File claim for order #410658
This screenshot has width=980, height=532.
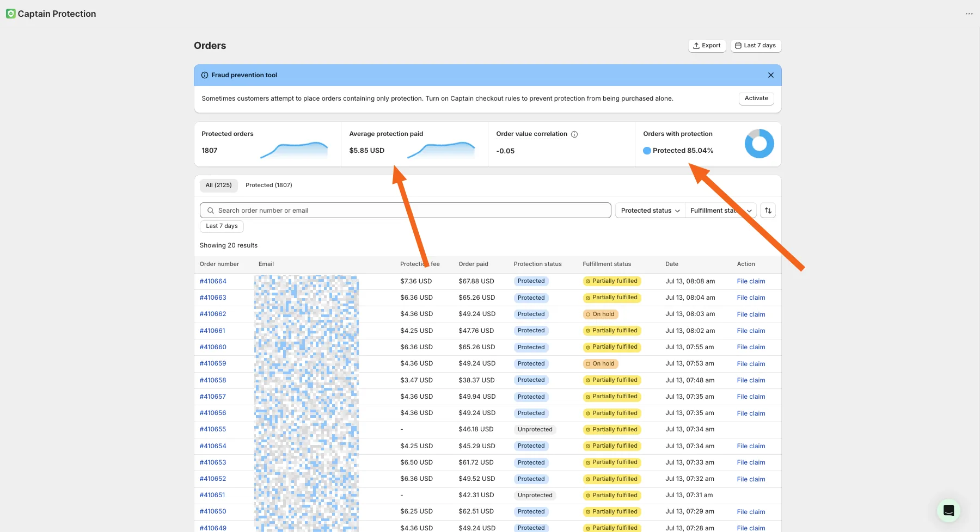751,380
